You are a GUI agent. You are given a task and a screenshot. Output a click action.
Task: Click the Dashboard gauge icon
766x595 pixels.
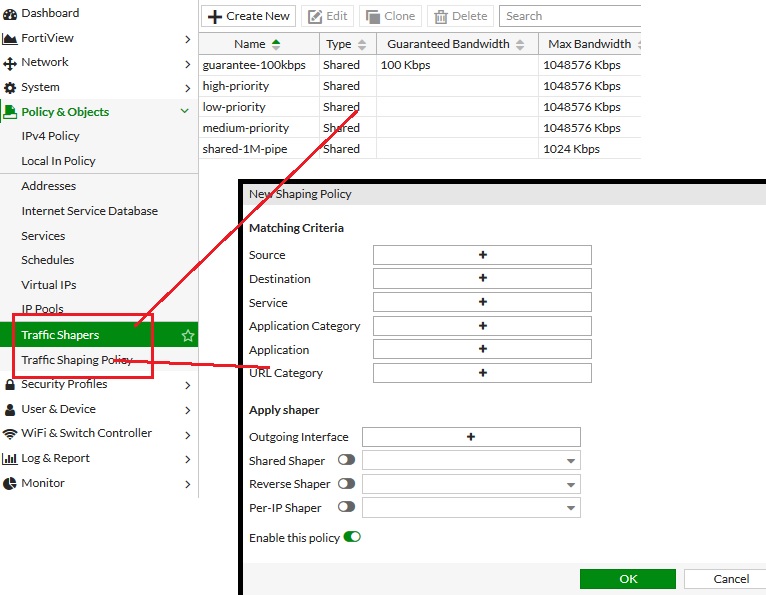10,14
